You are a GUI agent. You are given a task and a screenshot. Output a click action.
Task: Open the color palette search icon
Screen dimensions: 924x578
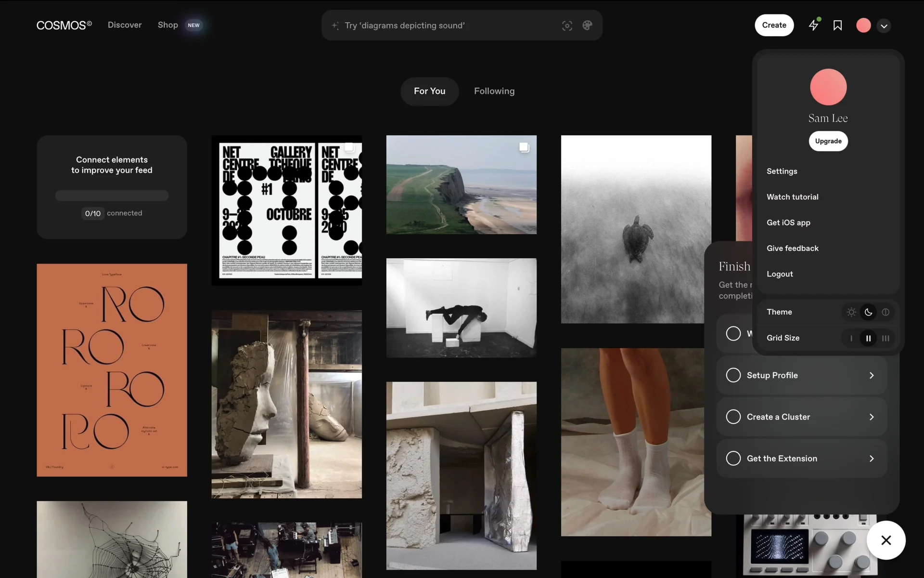[587, 26]
